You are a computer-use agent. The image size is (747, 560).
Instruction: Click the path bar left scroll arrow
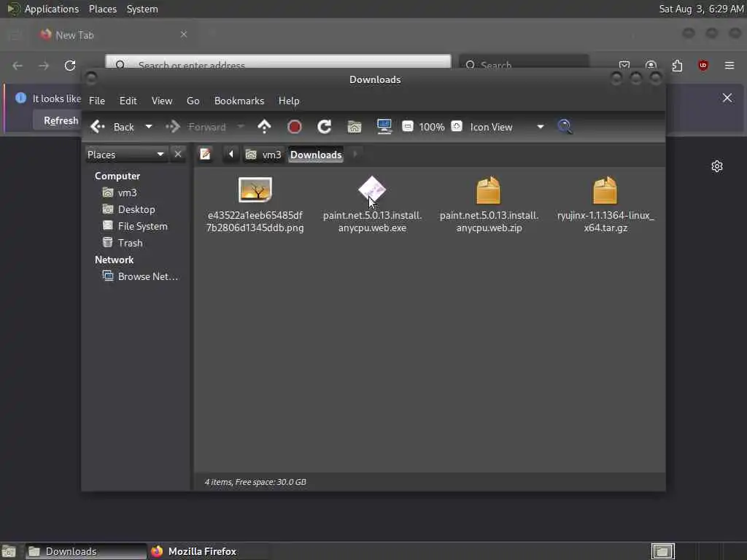[231, 155]
